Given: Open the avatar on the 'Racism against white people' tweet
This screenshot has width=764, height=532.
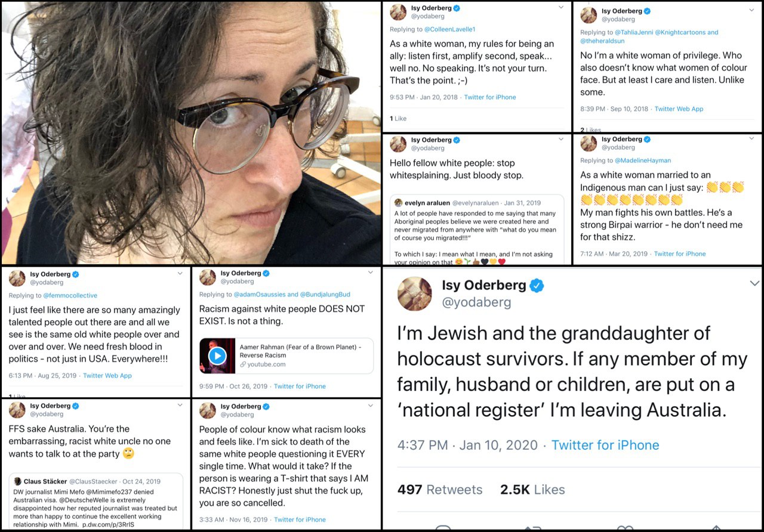Looking at the screenshot, I should [207, 277].
